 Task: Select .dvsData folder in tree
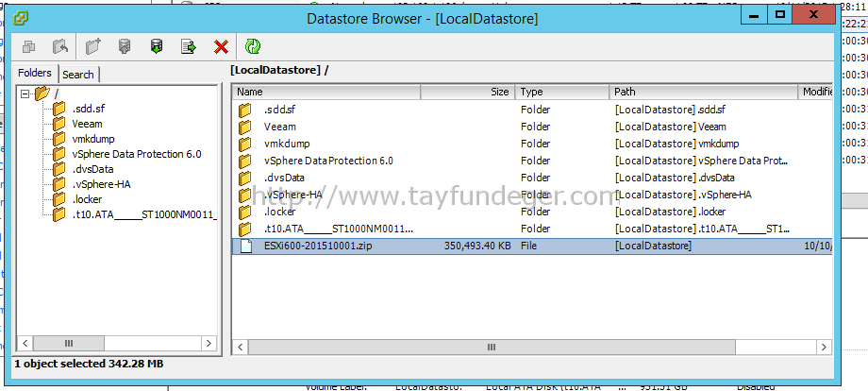[x=92, y=169]
